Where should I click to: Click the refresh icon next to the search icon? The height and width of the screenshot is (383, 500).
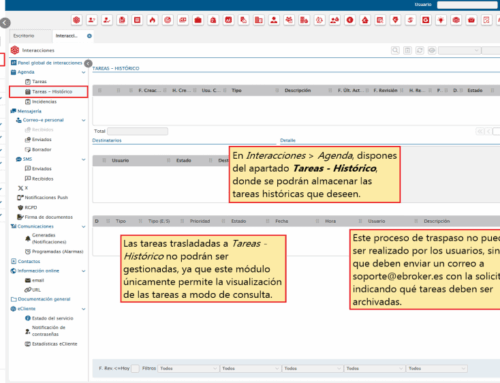(420, 50)
